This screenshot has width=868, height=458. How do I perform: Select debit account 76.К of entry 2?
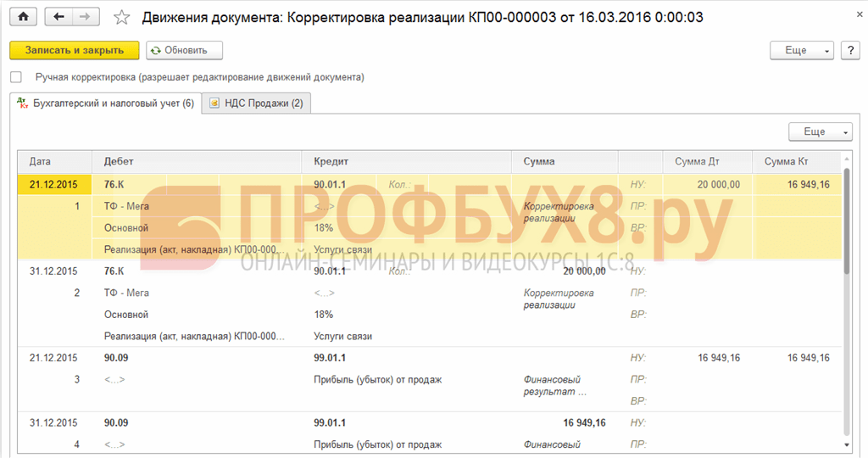pos(114,271)
